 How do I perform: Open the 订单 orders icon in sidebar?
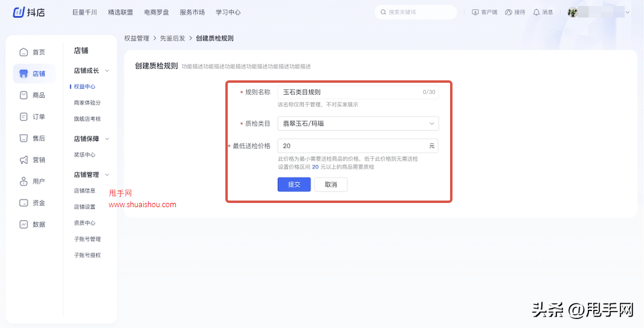pos(24,117)
